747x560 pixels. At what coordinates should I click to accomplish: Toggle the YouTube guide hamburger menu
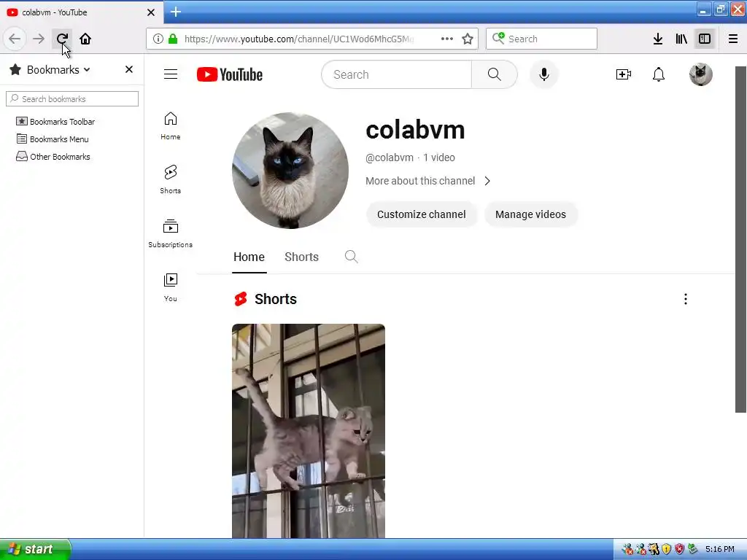[171, 74]
